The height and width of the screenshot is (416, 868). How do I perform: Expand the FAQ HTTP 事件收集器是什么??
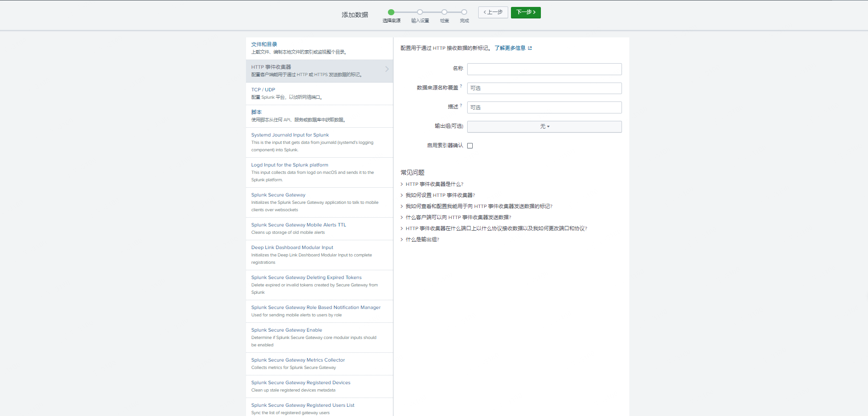434,184
